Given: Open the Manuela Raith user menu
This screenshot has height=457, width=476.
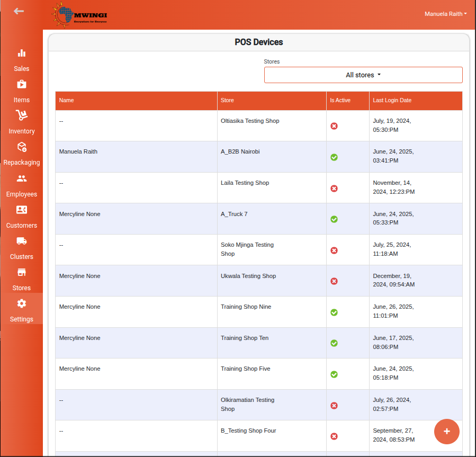Looking at the screenshot, I should coord(445,14).
